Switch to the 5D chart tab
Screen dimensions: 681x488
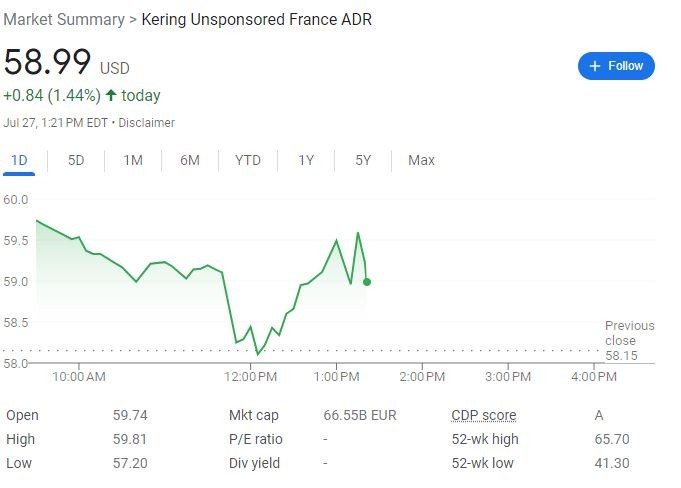coord(76,160)
